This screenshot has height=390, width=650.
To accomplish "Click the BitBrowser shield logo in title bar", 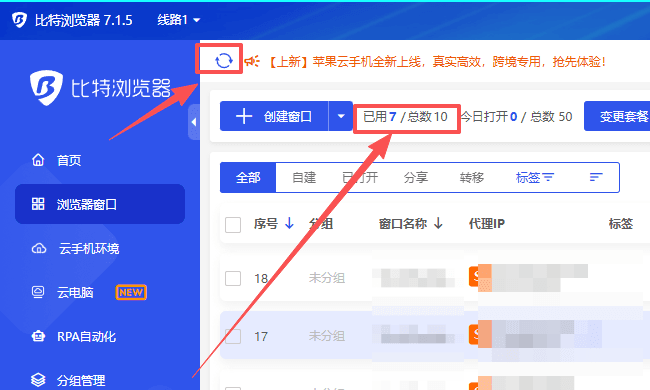I will (19, 19).
